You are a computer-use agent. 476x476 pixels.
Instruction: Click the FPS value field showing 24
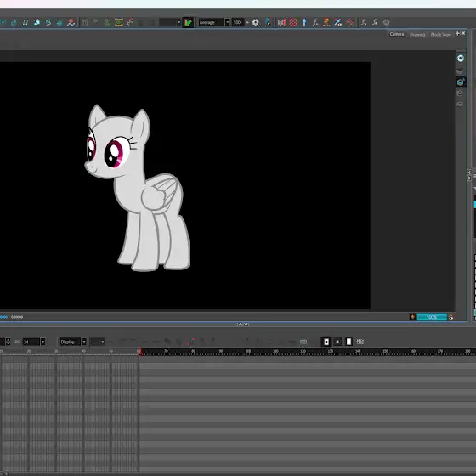[31, 342]
